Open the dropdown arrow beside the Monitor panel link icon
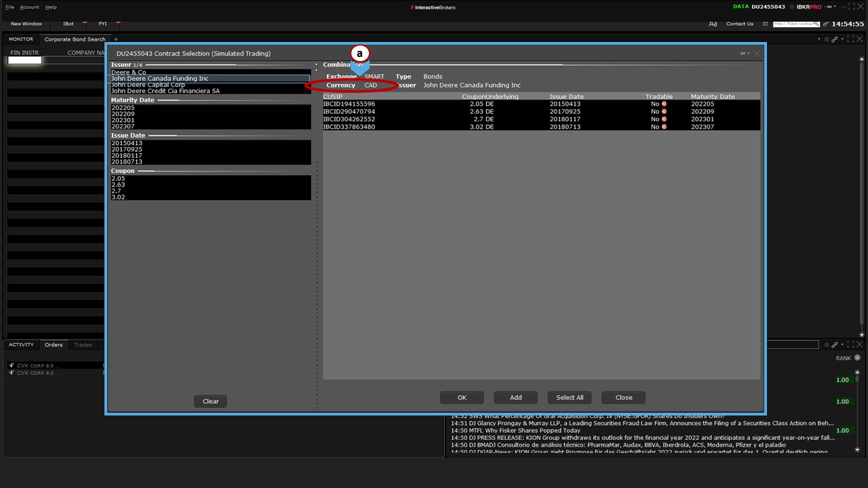Viewport: 868px width, 488px height. [842, 39]
